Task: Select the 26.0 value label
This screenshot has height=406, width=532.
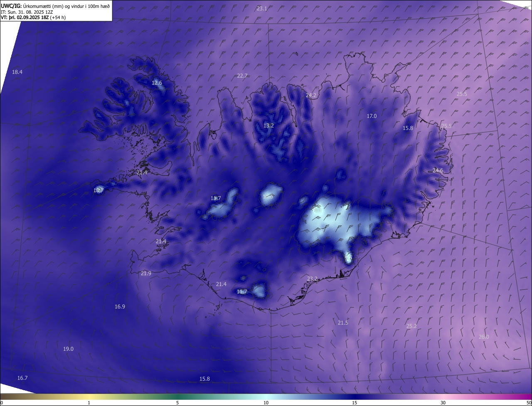Action: point(484,337)
